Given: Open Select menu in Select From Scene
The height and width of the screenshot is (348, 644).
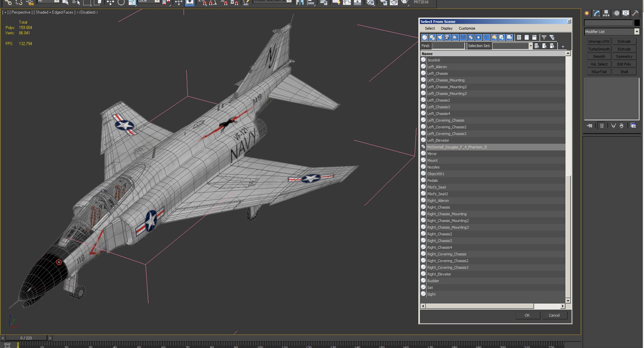Looking at the screenshot, I should (x=430, y=28).
